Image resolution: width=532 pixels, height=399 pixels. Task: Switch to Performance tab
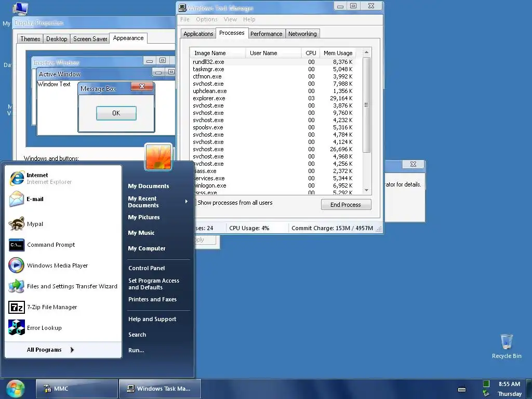click(266, 34)
